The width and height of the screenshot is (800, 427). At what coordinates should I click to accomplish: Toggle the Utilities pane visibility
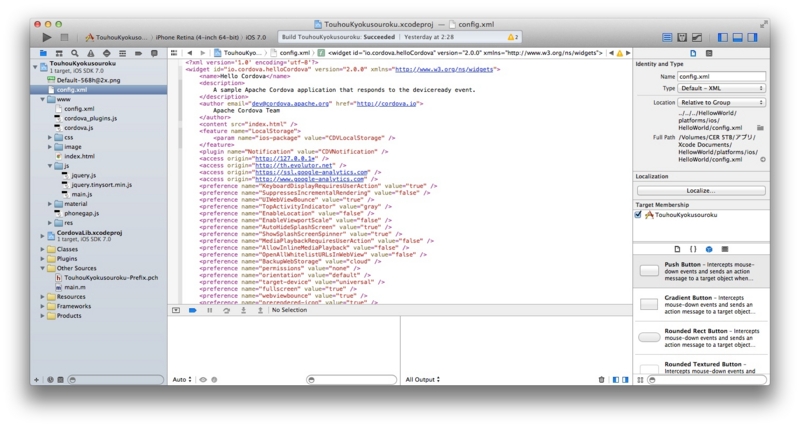[x=752, y=37]
